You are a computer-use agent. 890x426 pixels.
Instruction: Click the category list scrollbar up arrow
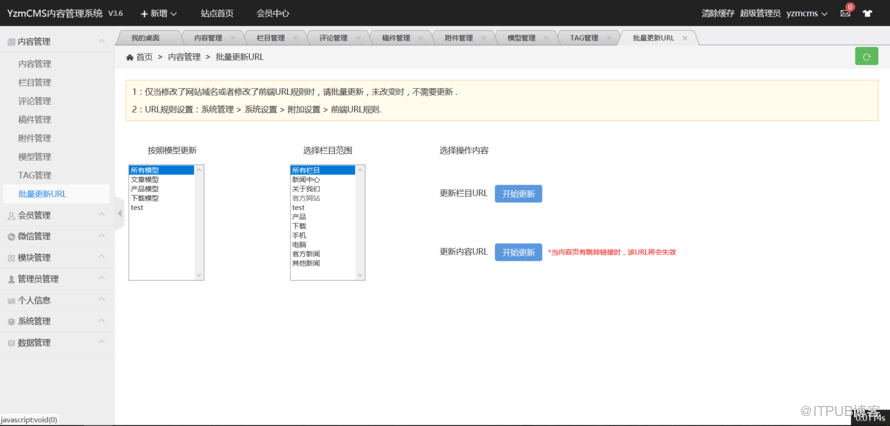360,170
